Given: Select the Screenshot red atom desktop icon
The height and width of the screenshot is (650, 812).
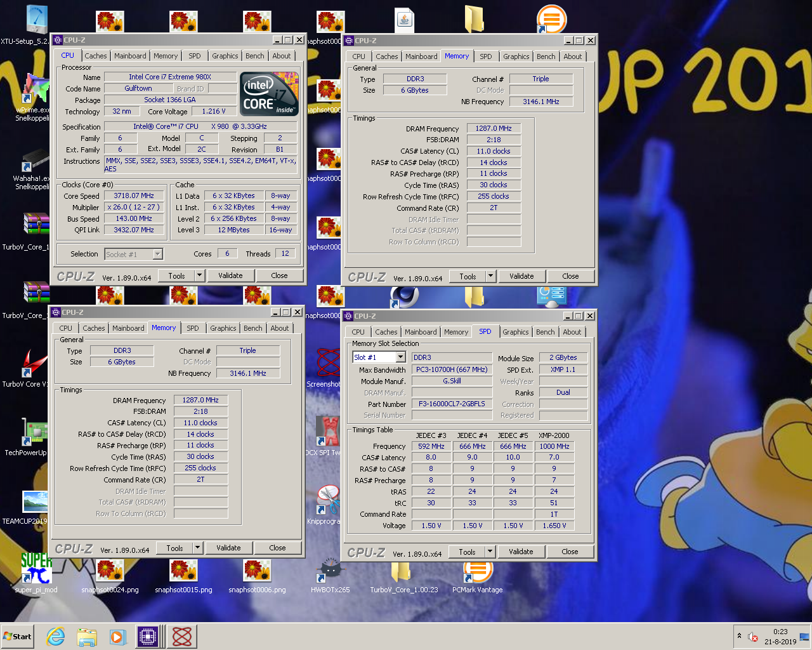Looking at the screenshot, I should click(329, 363).
